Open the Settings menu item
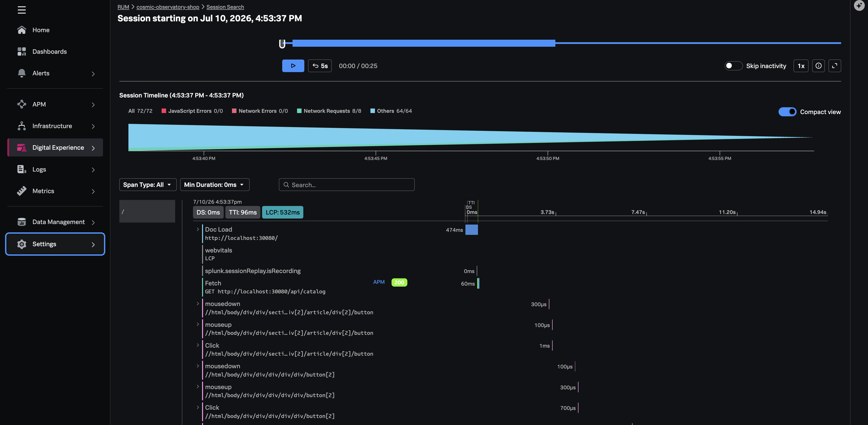The width and height of the screenshot is (868, 425). coord(55,244)
